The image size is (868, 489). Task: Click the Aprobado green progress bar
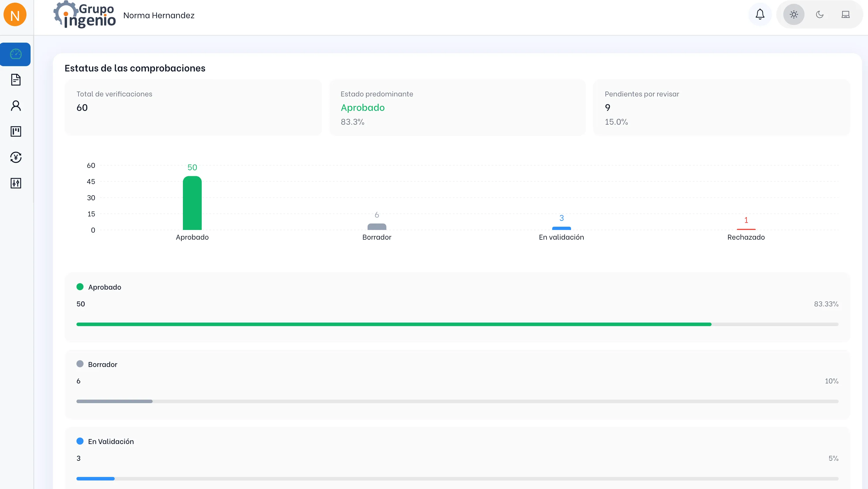pos(393,324)
